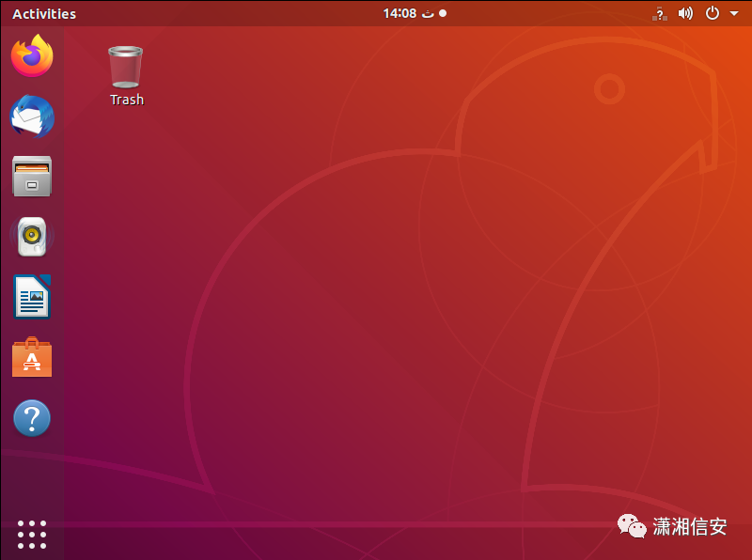Click the notification dot beside the clock

pyautogui.click(x=443, y=13)
